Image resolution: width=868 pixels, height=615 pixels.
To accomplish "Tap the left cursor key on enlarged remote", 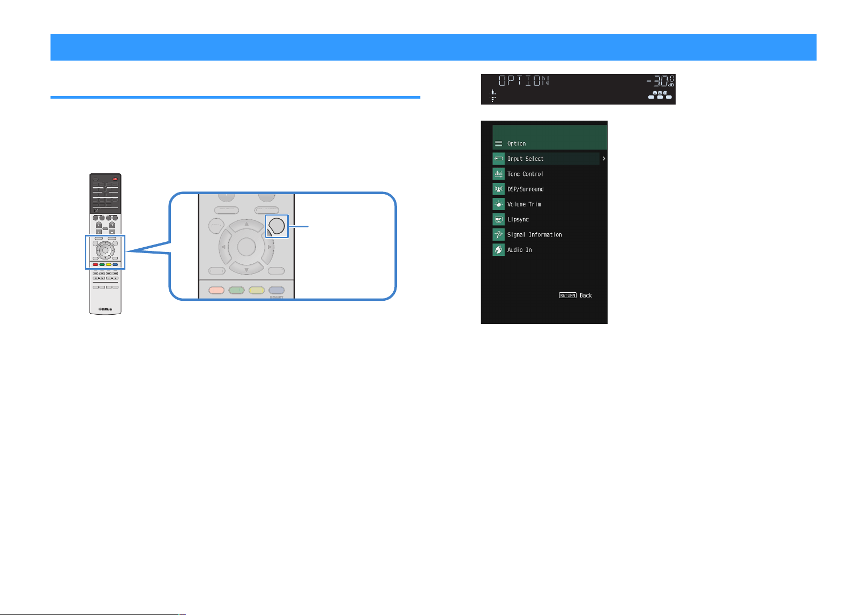I will coord(225,247).
